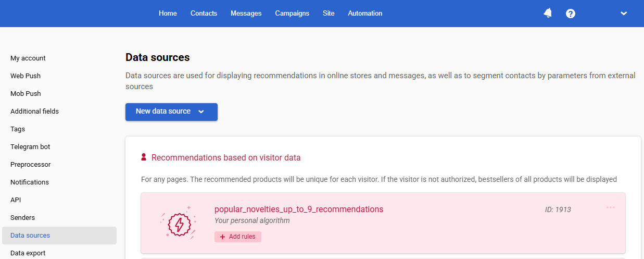This screenshot has width=644, height=259.
Task: Go to Telegram bot settings
Action: [30, 147]
